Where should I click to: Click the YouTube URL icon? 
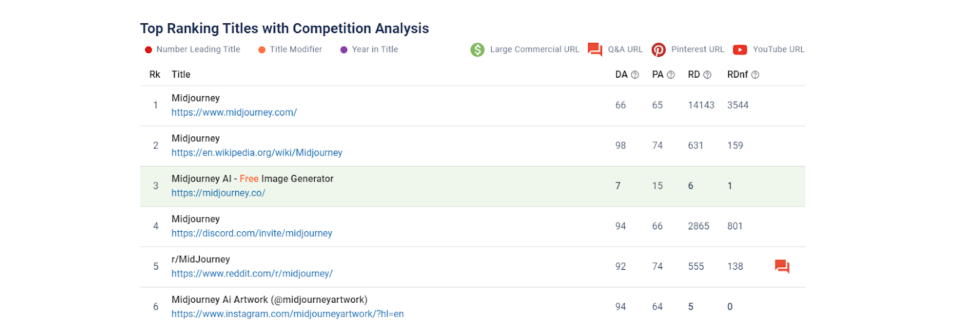pyautogui.click(x=740, y=50)
